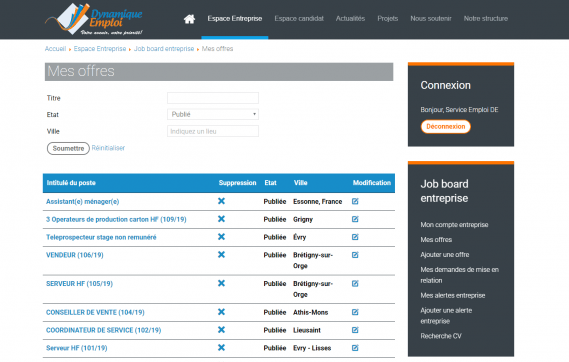Click the Ville column header
Screen dimensions: 569x362
coord(300,183)
